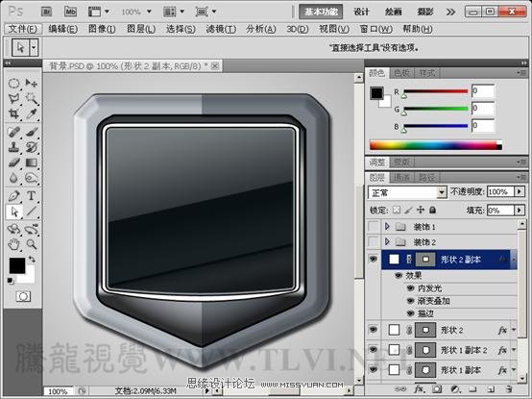Select the Pen tool
532x399 pixels.
click(13, 196)
